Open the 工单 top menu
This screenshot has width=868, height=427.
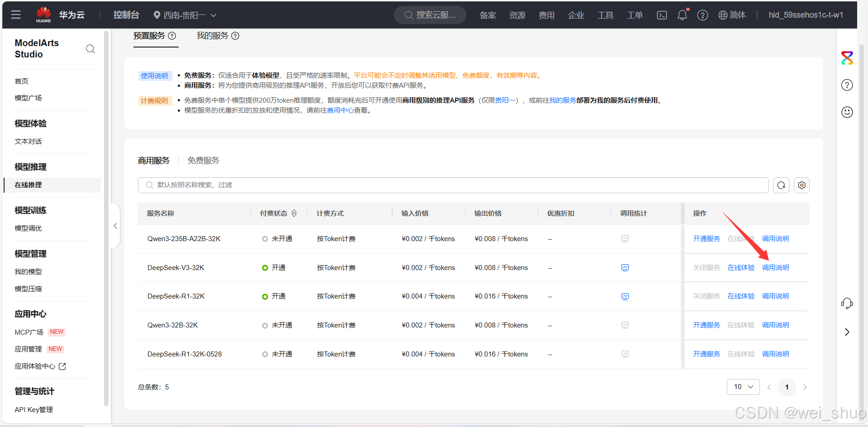coord(635,15)
